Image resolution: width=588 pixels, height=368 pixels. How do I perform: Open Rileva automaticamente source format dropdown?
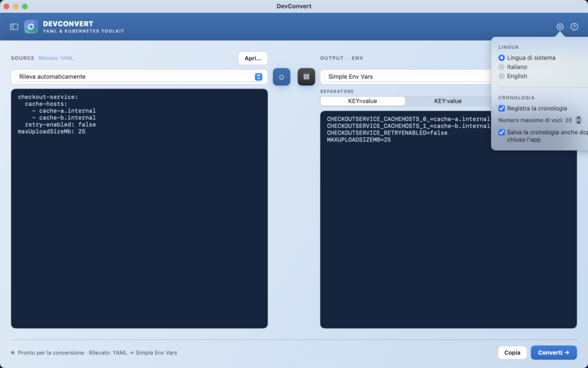coord(139,76)
